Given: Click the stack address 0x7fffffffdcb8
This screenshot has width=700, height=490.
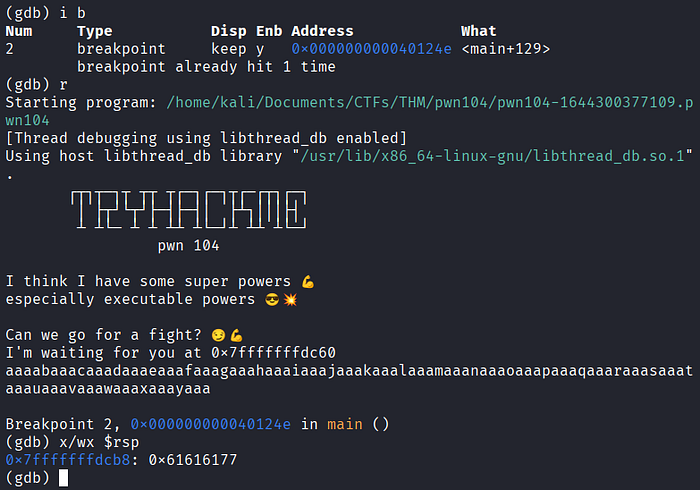Looking at the screenshot, I should click(x=68, y=460).
